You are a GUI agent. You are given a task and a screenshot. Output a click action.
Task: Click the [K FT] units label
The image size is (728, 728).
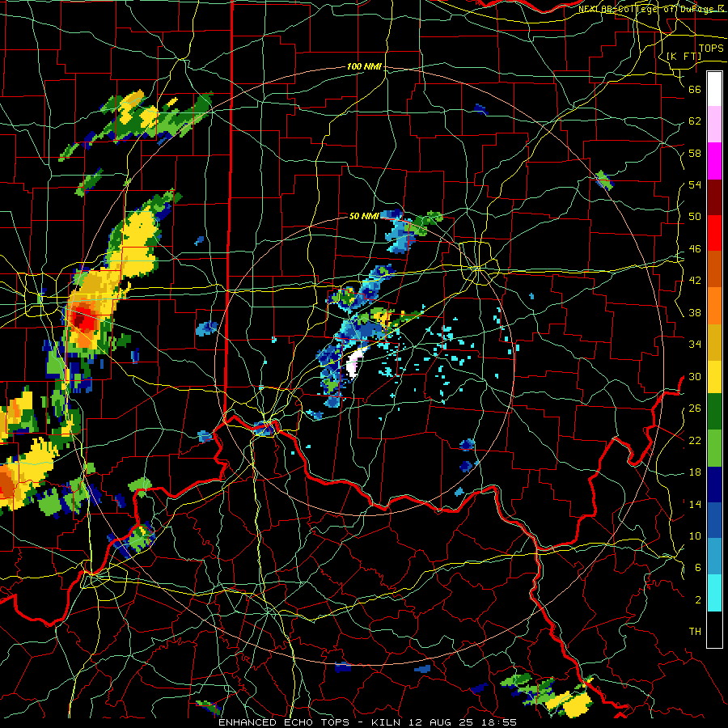pos(684,56)
